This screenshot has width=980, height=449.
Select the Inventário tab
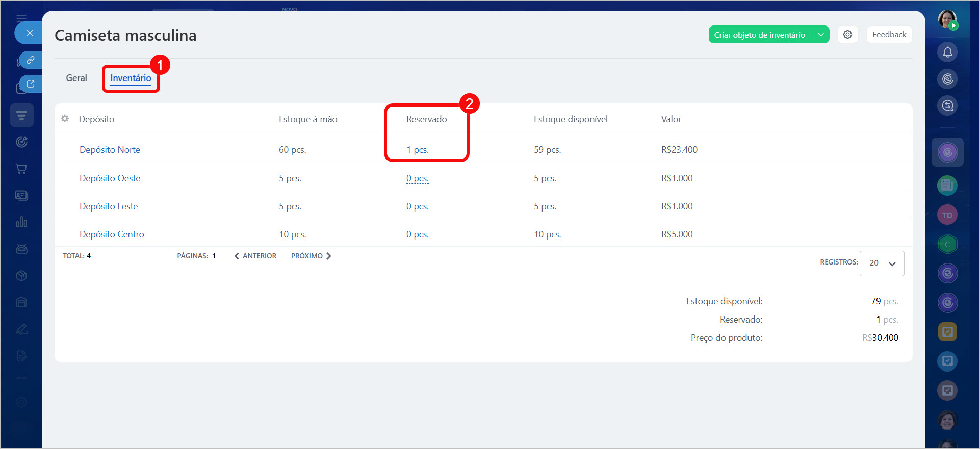click(x=131, y=78)
